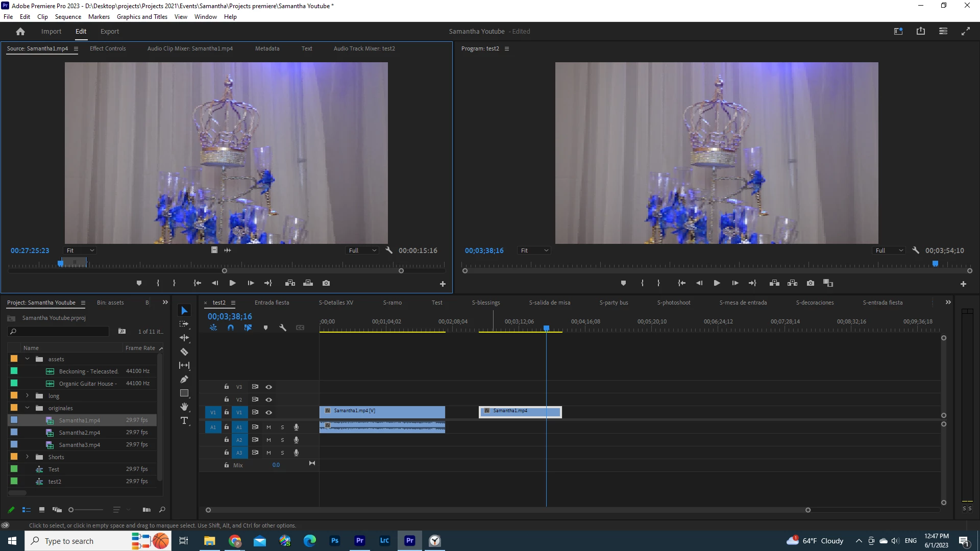Open Source monitor Fit zoom dropdown

pos(80,251)
